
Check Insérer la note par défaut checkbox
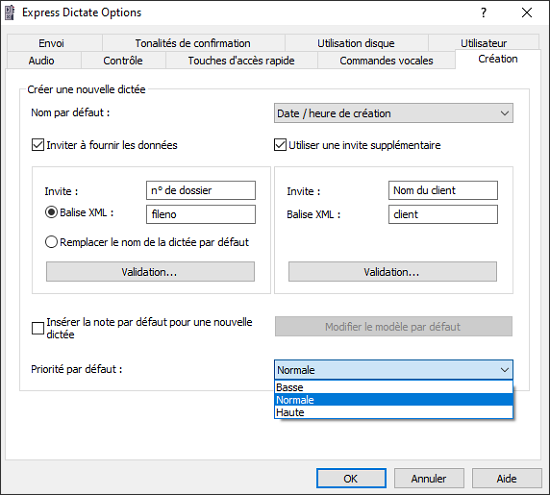(38, 328)
